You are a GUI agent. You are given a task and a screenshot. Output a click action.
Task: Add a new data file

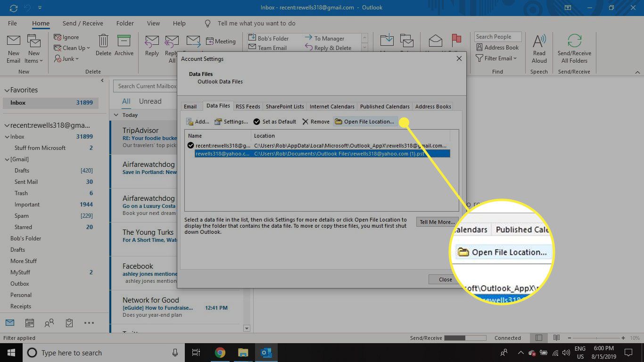coord(198,122)
